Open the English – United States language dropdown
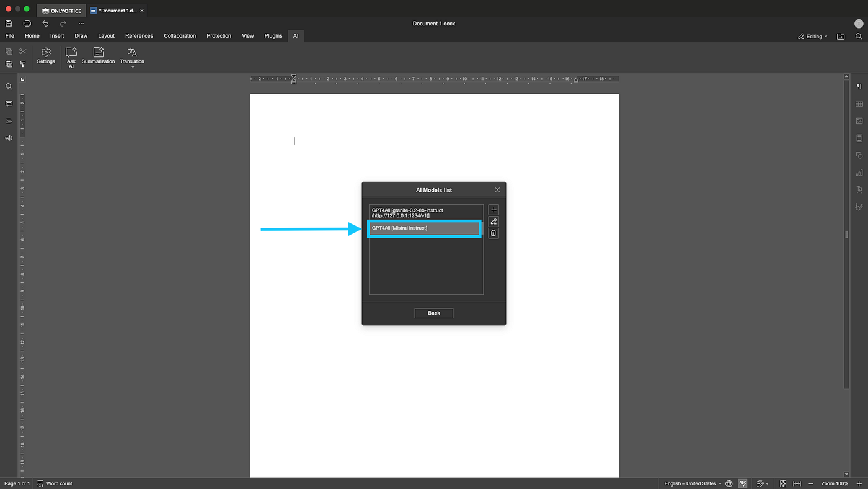868x489 pixels. (x=693, y=483)
